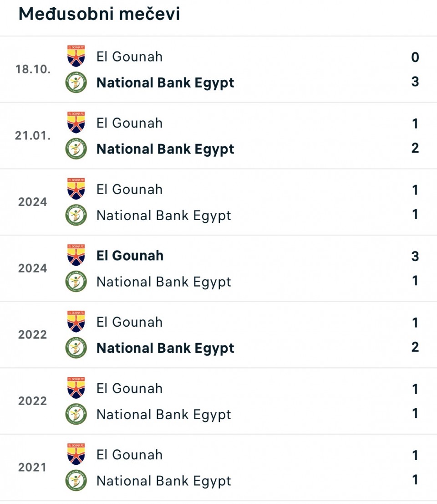
Task: Click El Gounah's score of 3
Action: point(415,257)
